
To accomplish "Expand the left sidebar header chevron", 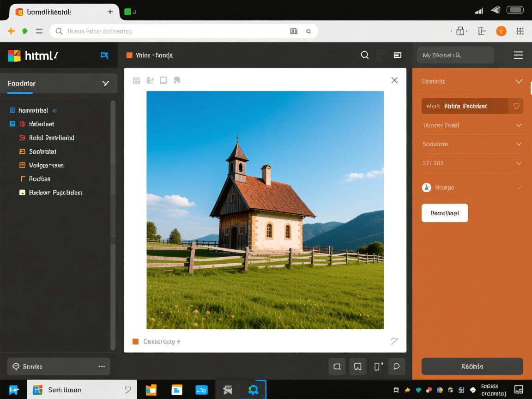I will point(105,84).
